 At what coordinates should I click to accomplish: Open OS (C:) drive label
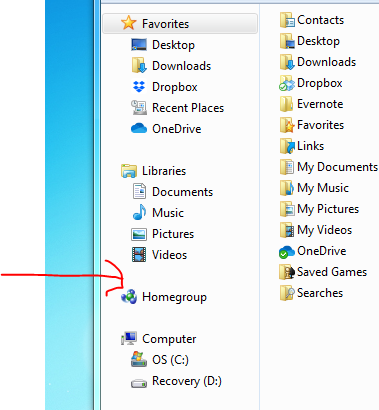(170, 360)
